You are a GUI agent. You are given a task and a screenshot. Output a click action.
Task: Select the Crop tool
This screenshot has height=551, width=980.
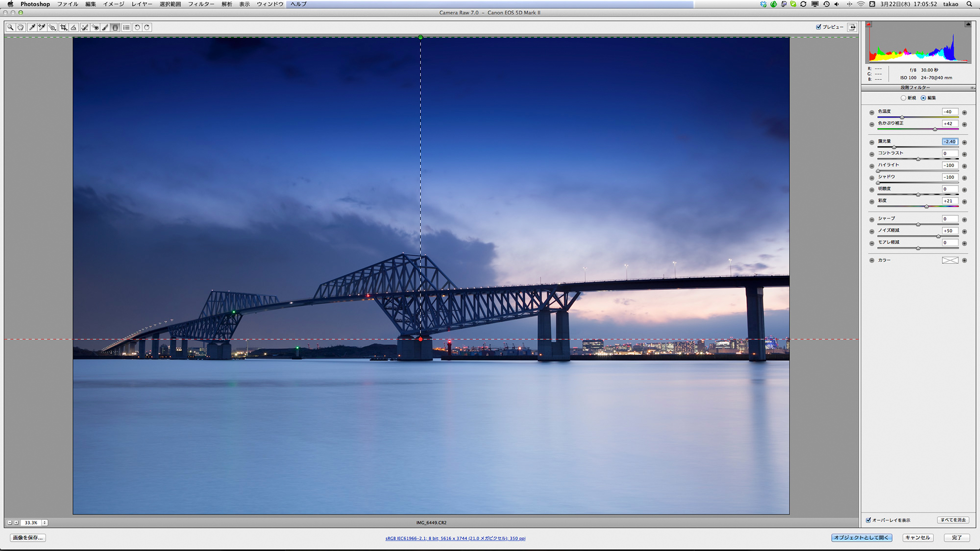[63, 27]
